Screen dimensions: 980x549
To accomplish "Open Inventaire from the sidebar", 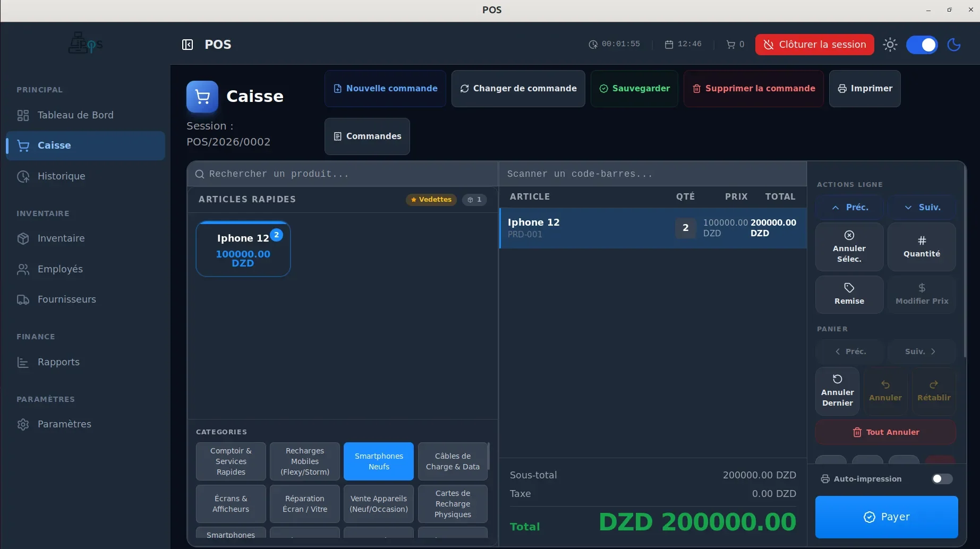I will coord(86,238).
